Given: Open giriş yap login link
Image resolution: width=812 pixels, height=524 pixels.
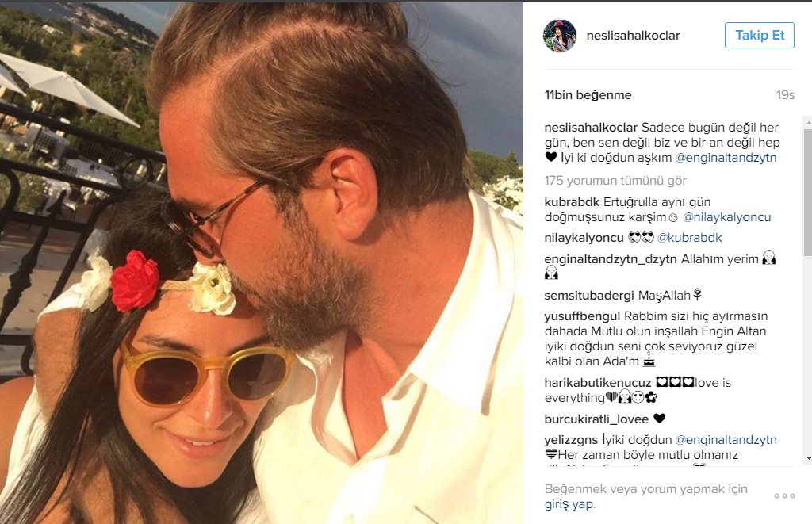Looking at the screenshot, I should point(569,504).
